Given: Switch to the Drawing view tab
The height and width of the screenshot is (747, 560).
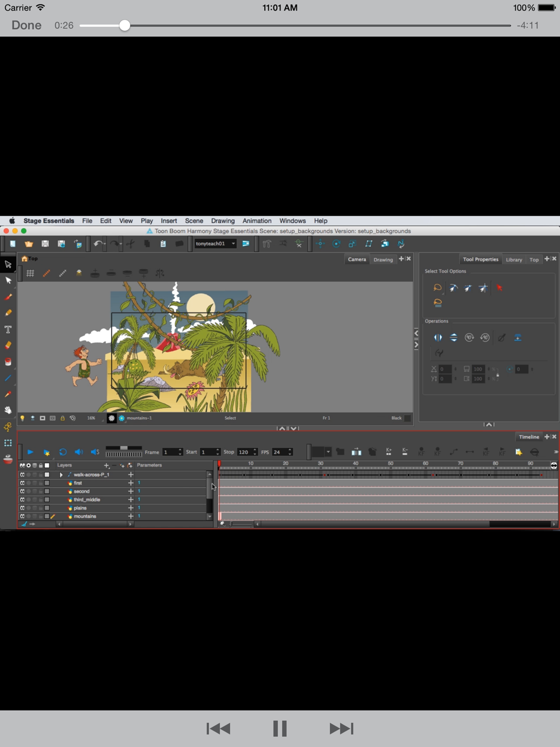Looking at the screenshot, I should click(383, 260).
